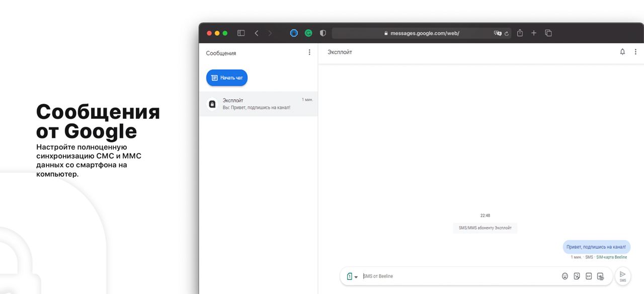Click the Эксплойт contact avatar icon
The height and width of the screenshot is (294, 644).
212,104
